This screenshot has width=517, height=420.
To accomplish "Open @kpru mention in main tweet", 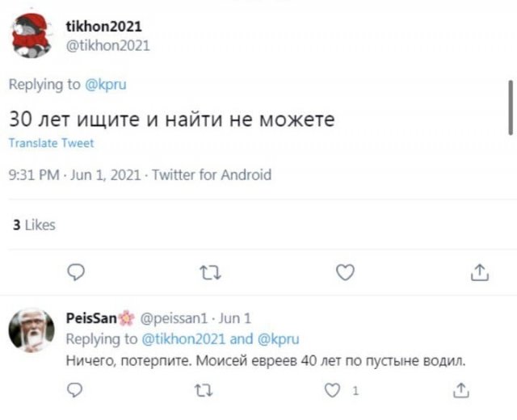I will point(106,84).
